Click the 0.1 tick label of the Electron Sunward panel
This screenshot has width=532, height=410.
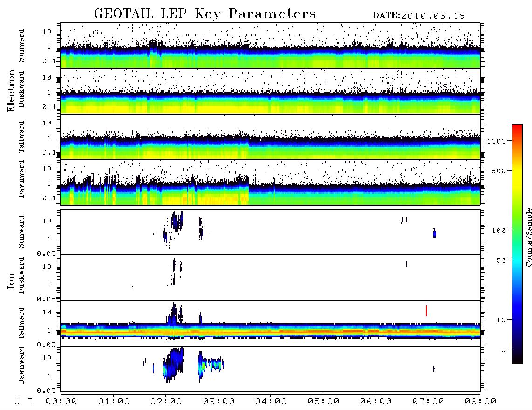click(49, 61)
